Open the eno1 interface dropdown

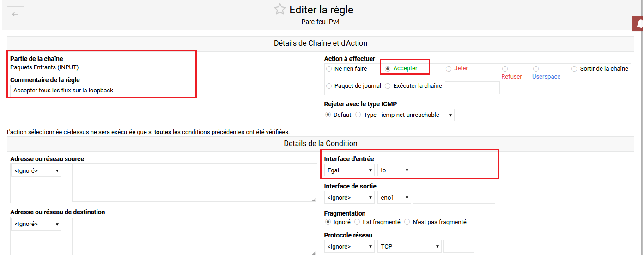coord(394,198)
